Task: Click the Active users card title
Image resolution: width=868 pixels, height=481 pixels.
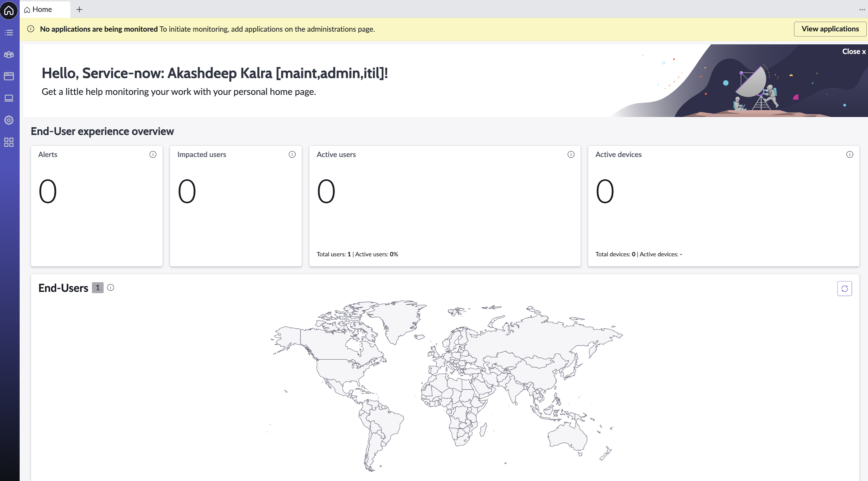Action: pos(336,154)
